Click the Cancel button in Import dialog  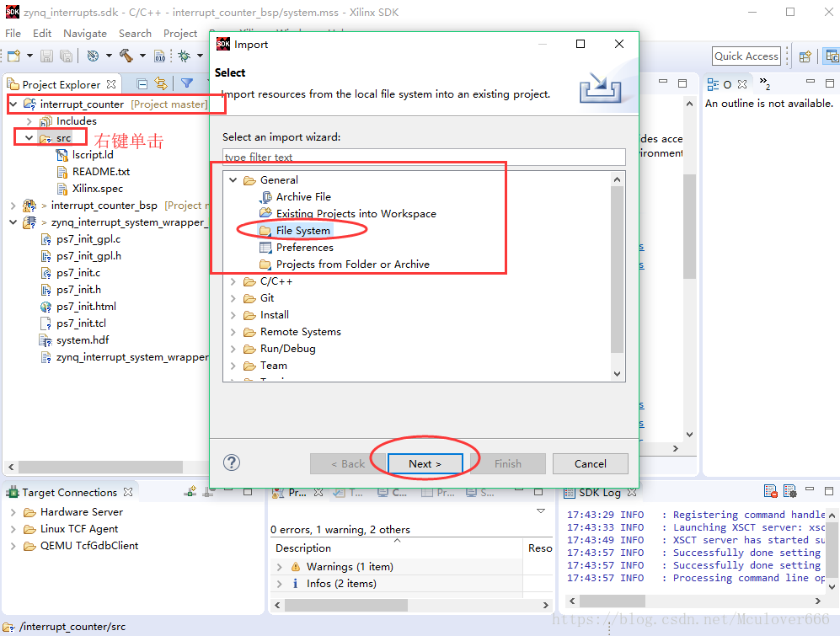591,464
